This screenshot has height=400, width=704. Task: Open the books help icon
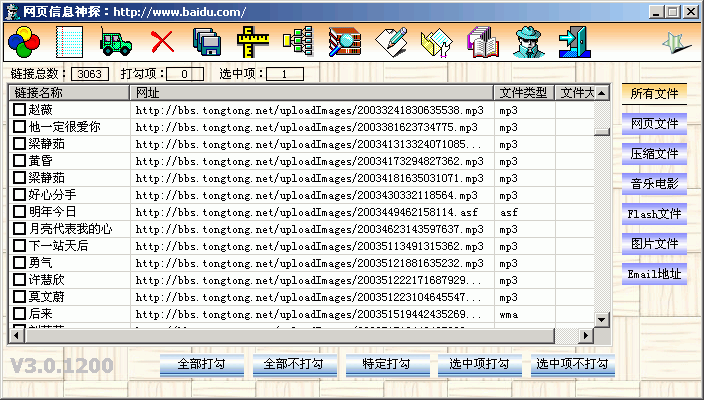483,42
